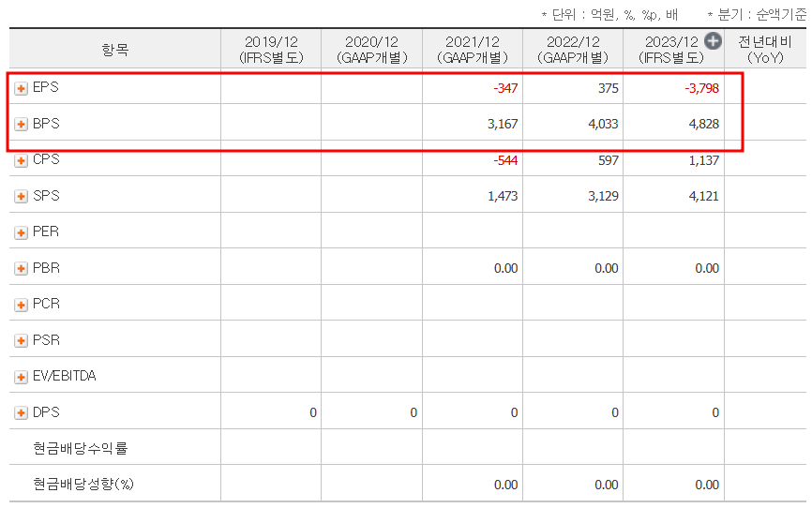This screenshot has height=508, width=812.
Task: Click EPS value -347 for 2021/12
Action: coord(505,88)
